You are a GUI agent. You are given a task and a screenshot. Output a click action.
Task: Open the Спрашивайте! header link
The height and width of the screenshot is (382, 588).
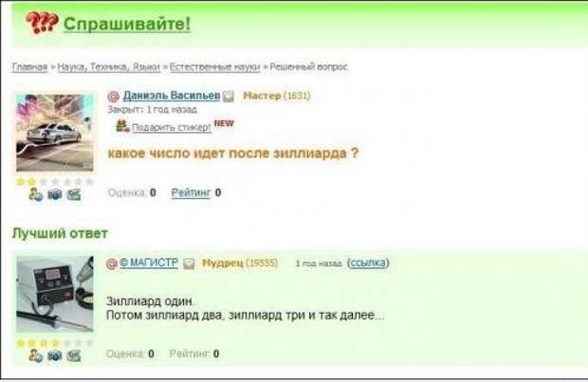pyautogui.click(x=127, y=24)
